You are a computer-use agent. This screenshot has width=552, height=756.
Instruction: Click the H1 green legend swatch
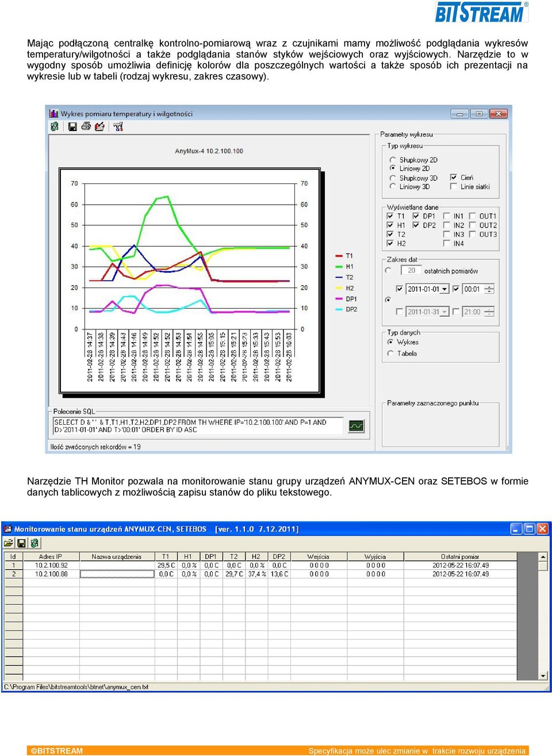tap(339, 267)
